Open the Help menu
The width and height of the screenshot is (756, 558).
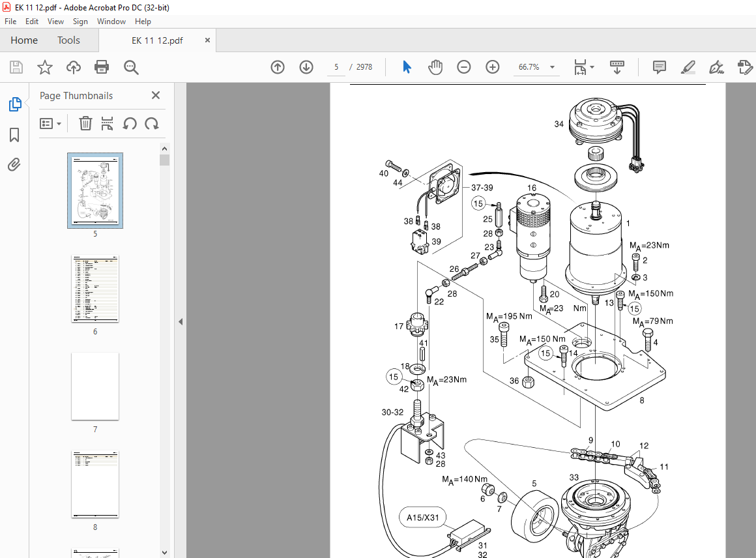coord(143,22)
